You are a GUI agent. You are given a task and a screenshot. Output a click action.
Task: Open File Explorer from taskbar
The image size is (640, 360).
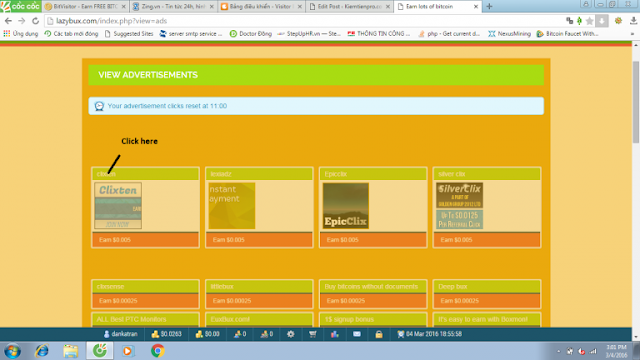(x=70, y=351)
